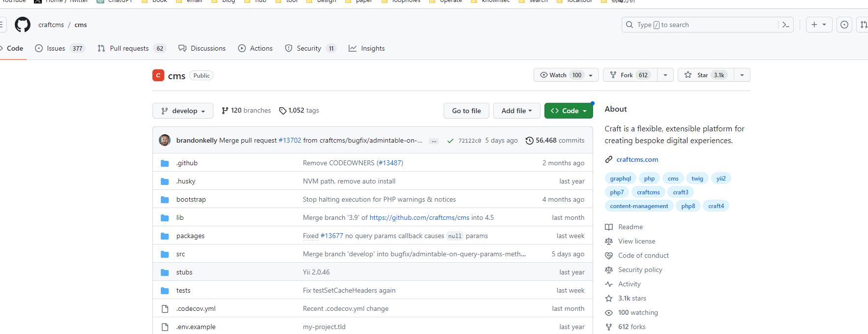This screenshot has width=868, height=334.
Task: Open the develop branch dropdown
Action: pyautogui.click(x=183, y=111)
